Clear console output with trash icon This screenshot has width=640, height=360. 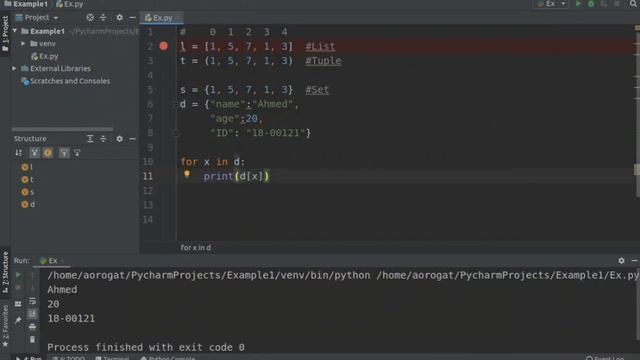pyautogui.click(x=32, y=339)
